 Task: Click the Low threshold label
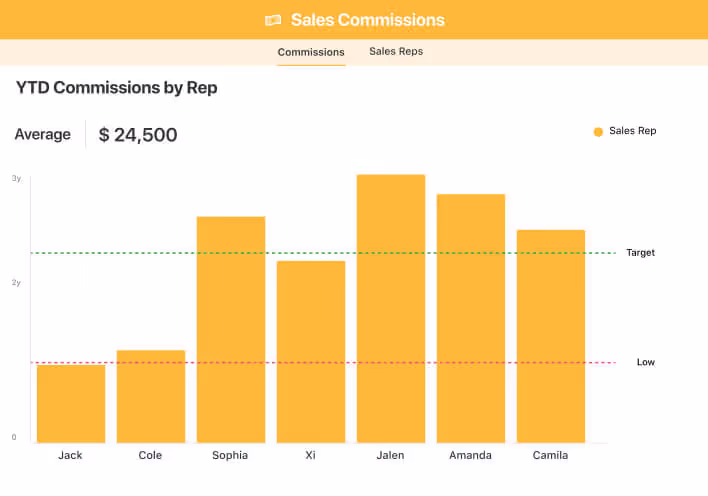[x=645, y=362]
